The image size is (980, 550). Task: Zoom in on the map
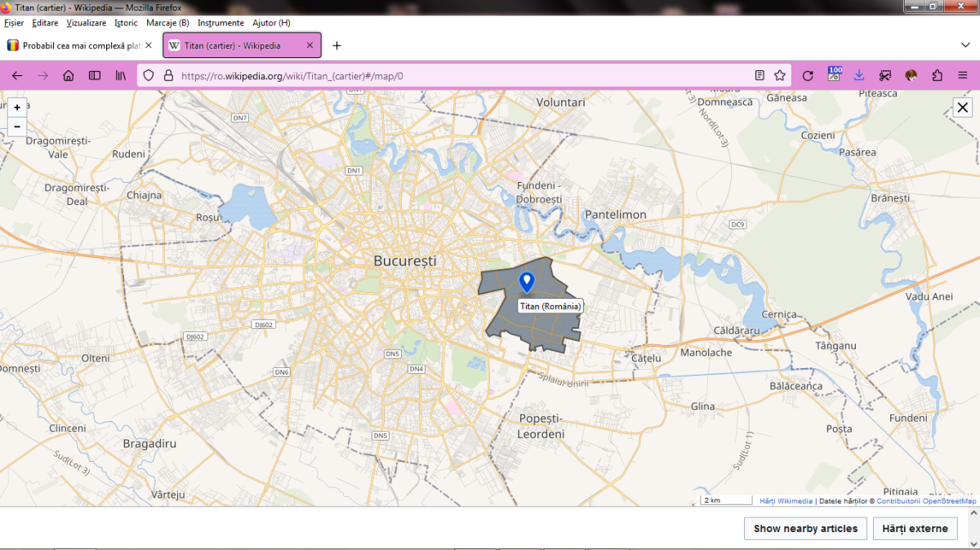coord(17,107)
